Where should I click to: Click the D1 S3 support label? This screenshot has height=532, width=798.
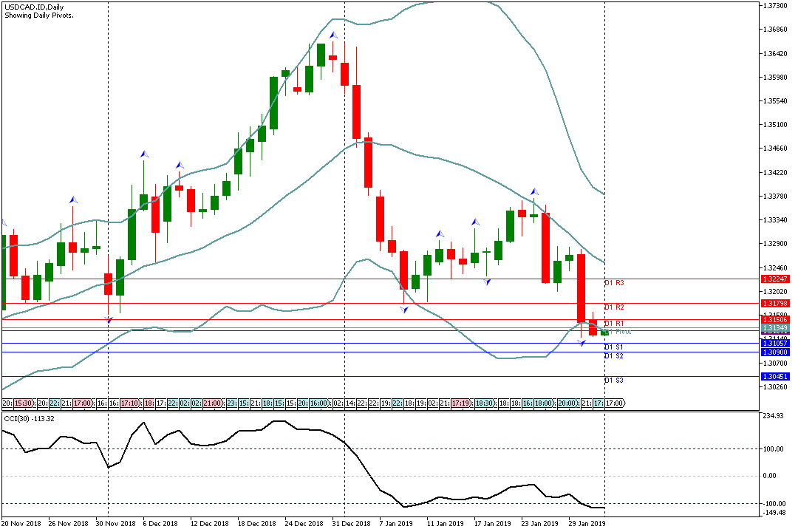coord(614,381)
